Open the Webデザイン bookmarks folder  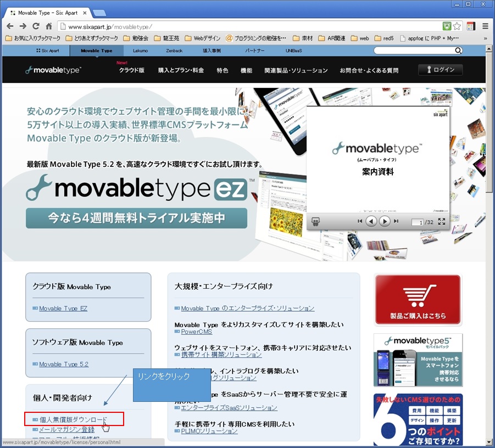(x=202, y=38)
